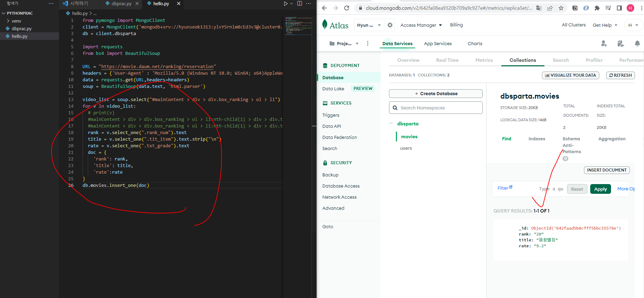Open the blue circular browser extension
The height and width of the screenshot is (298, 644).
586,8
